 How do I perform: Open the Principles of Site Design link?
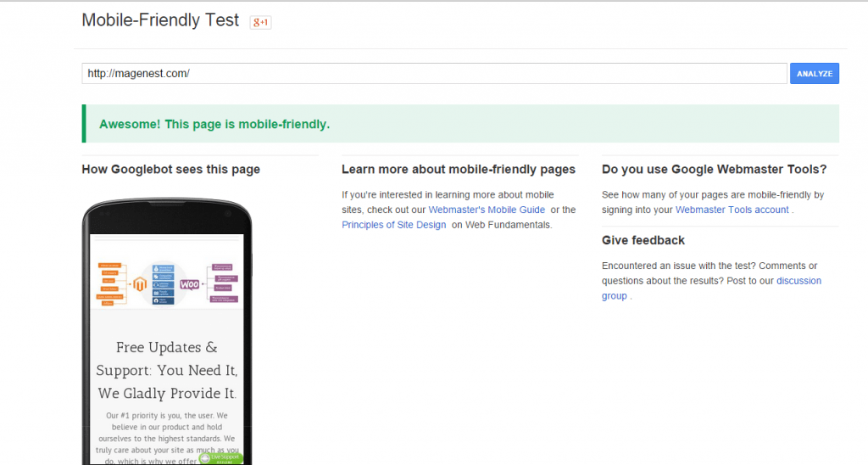pyautogui.click(x=393, y=225)
